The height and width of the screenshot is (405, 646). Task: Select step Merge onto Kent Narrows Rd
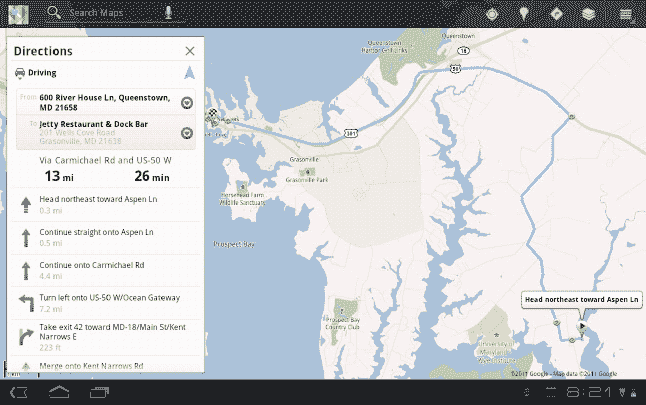coord(105,365)
